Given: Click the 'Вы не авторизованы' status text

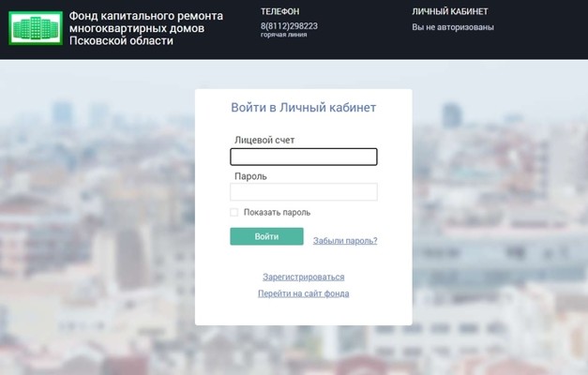Looking at the screenshot, I should 451,26.
